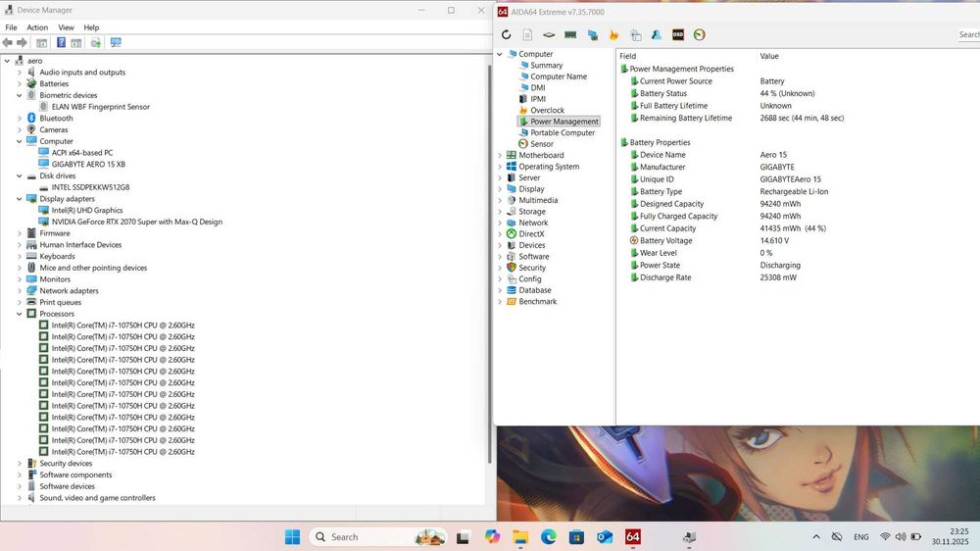Open the AIDA64 OSD panel icon
The height and width of the screenshot is (551, 980).
click(678, 35)
